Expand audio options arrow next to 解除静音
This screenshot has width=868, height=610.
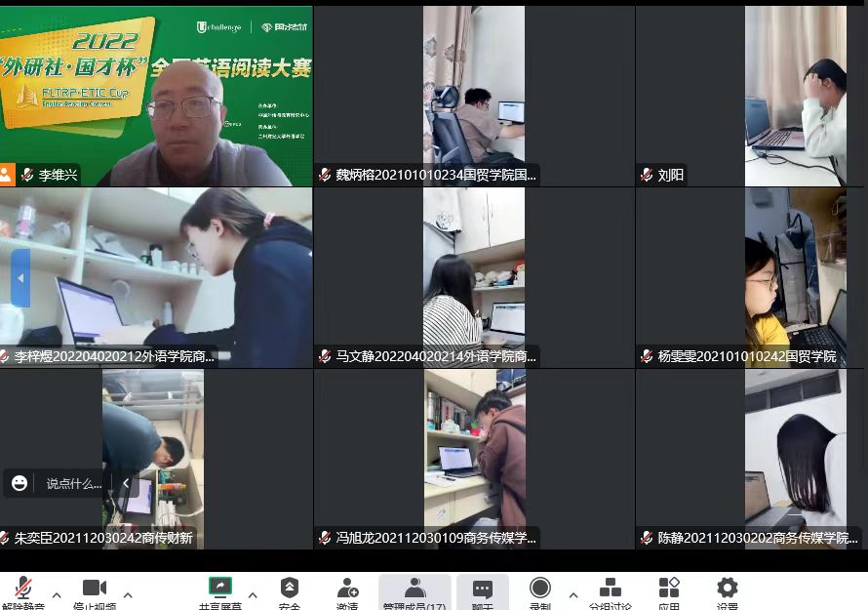point(57,595)
